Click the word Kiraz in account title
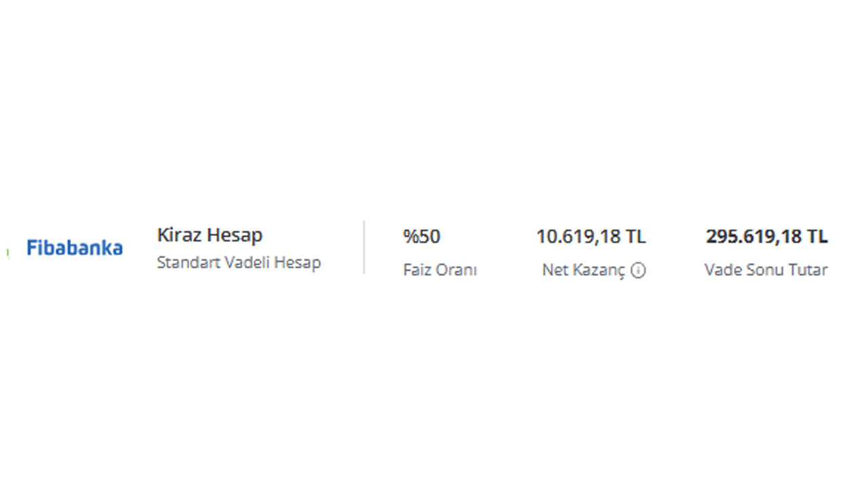This screenshot has height=488, width=868. 180,235
